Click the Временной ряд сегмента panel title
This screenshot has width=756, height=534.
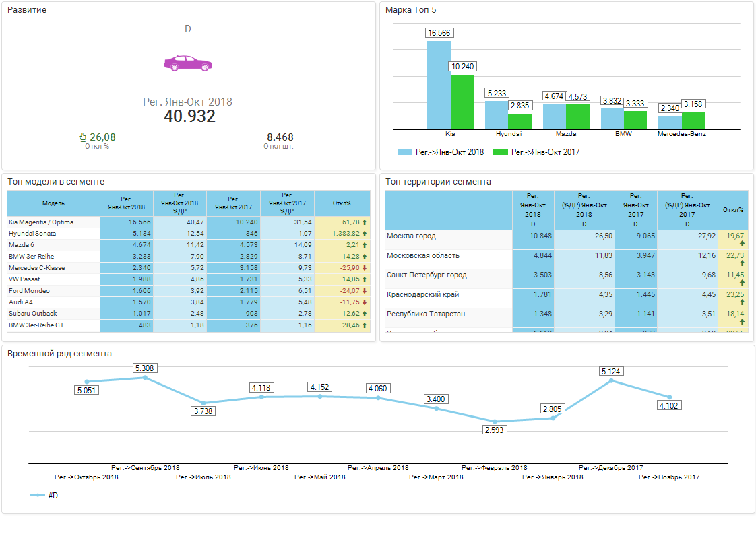tap(59, 354)
